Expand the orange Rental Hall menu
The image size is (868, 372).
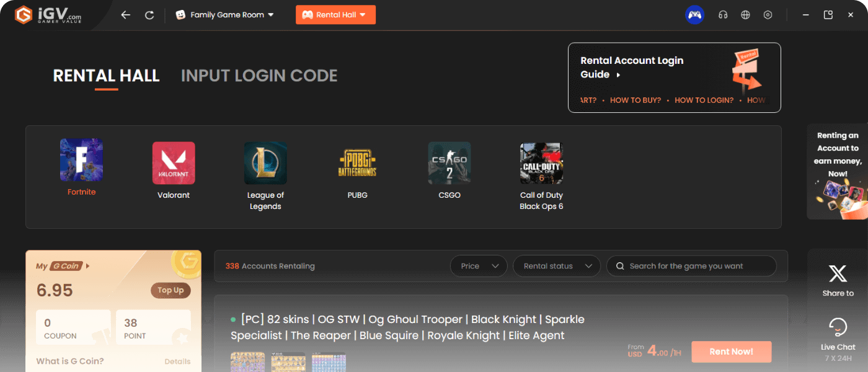335,15
